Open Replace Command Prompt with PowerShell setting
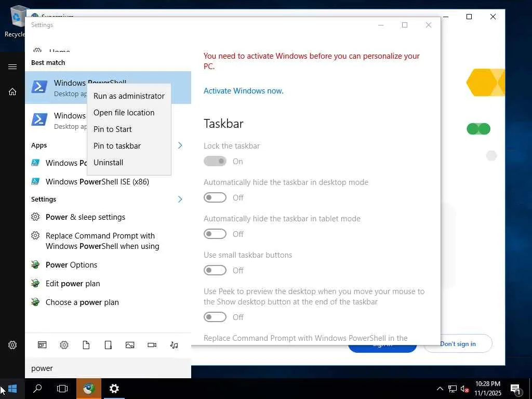Screen dimensions: 532x399 (x=108, y=241)
